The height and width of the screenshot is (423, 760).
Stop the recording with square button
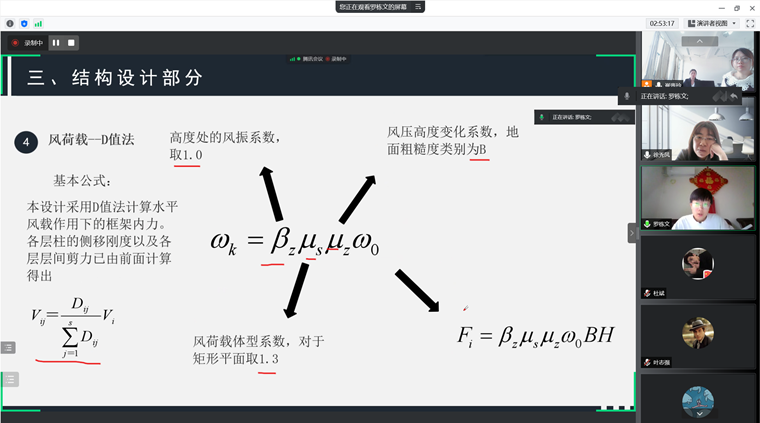coord(71,43)
